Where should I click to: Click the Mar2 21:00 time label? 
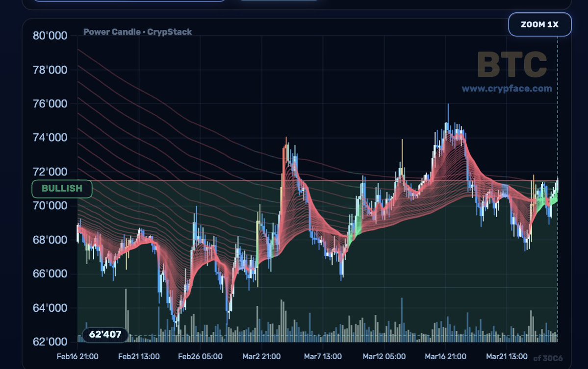click(x=261, y=356)
